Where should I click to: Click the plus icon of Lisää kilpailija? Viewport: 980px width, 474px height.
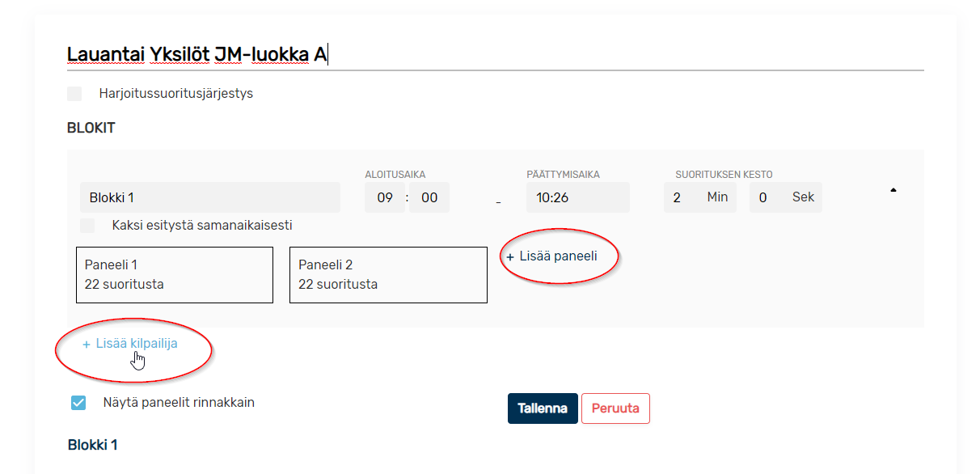pos(87,344)
